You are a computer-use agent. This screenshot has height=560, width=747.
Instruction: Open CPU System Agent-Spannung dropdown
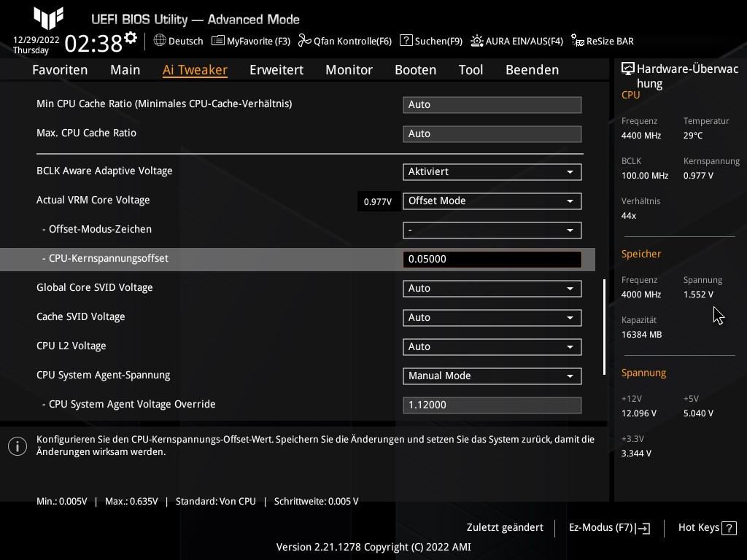(492, 376)
